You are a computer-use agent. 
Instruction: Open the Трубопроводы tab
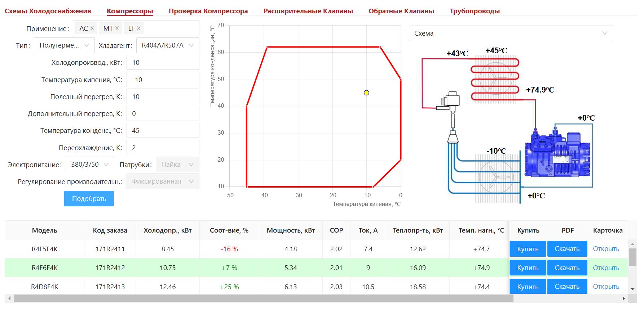point(475,11)
